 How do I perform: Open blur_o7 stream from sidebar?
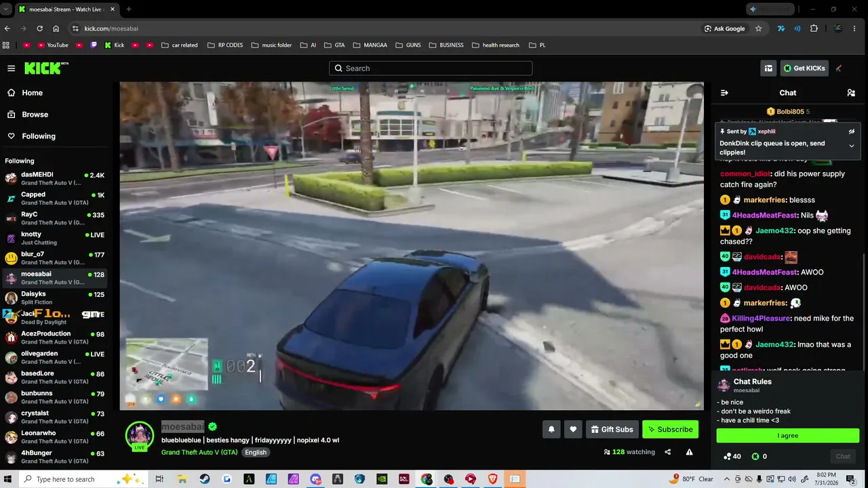pos(54,258)
